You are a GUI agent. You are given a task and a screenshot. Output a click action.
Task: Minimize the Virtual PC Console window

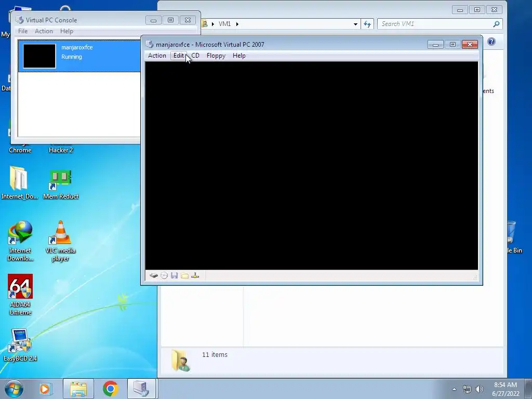pyautogui.click(x=153, y=20)
